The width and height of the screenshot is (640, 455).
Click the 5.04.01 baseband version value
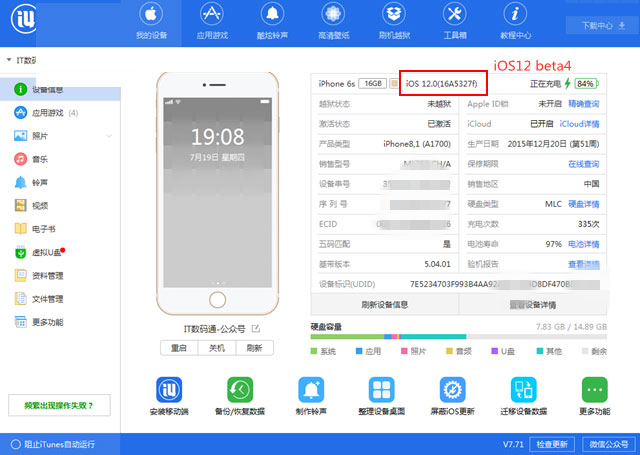point(437,264)
